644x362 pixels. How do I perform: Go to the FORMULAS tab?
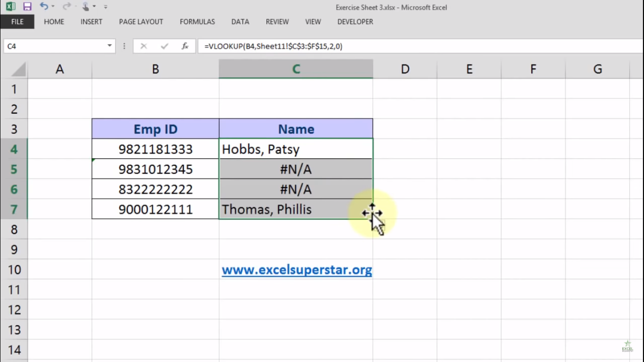coord(198,22)
